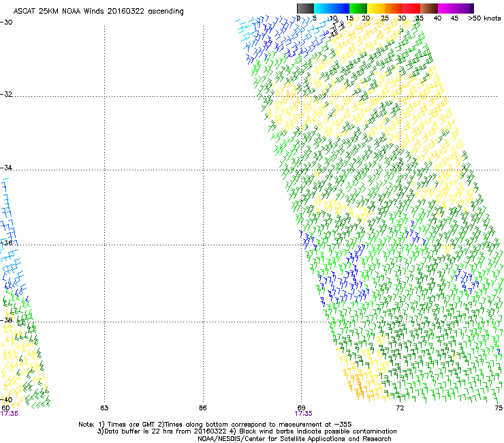Click the longitude label '63'
This screenshot has width=504, height=443.
104,408
